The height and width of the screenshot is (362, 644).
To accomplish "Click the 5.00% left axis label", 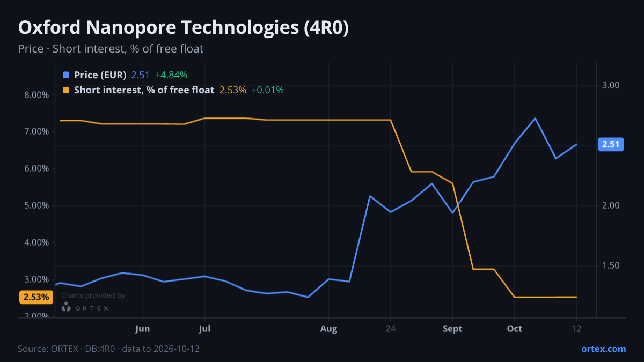I will 38,205.
